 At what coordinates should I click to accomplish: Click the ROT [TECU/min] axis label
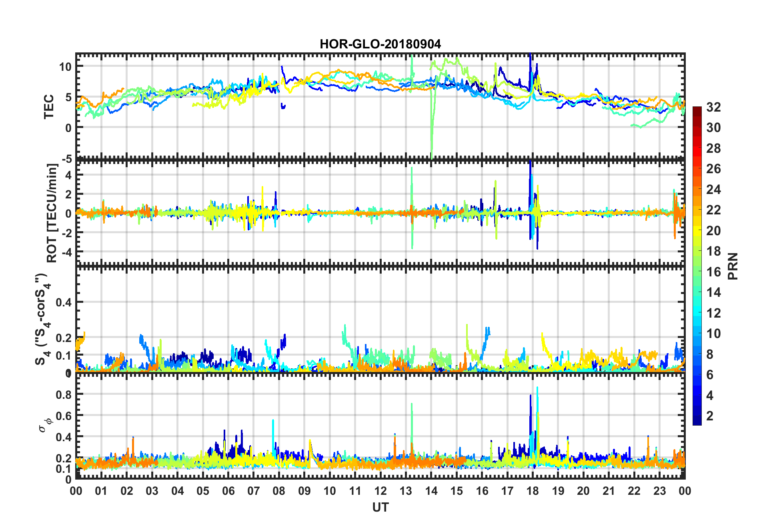pyautogui.click(x=52, y=213)
